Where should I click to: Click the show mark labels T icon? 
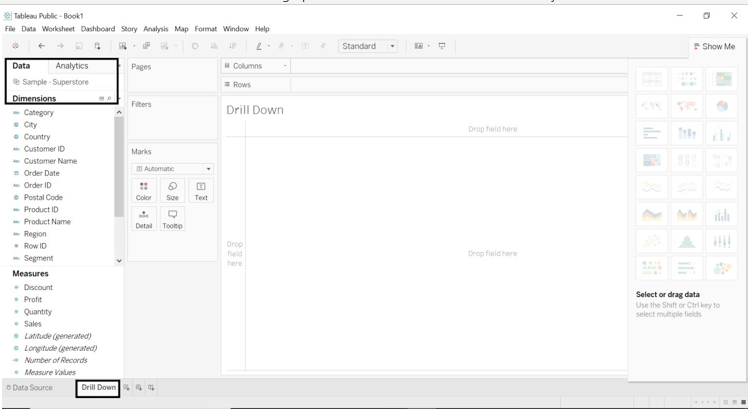305,46
